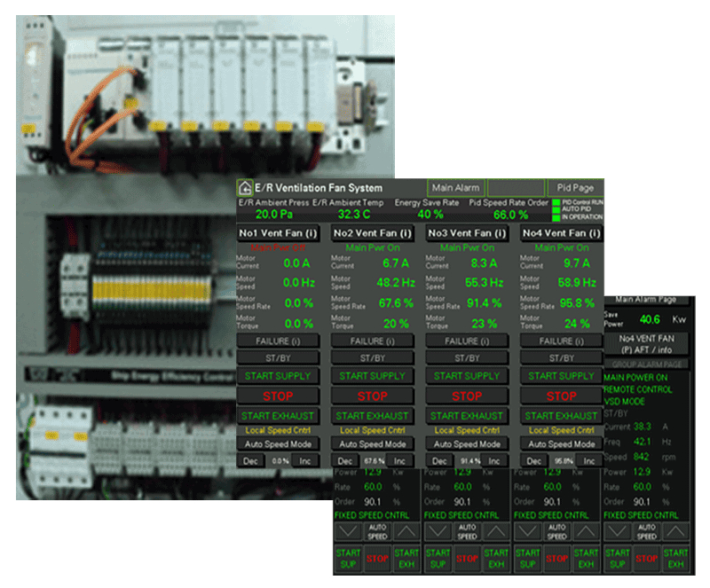The width and height of the screenshot is (710, 588).
Task: Show No4 Vent Fan FAILURE info
Action: 562,341
